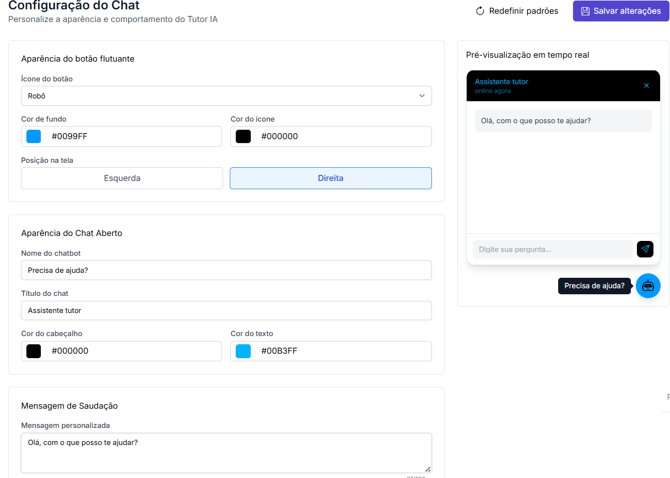Open the Cor de fundo blue swatch
This screenshot has height=478, width=670.
click(x=34, y=136)
